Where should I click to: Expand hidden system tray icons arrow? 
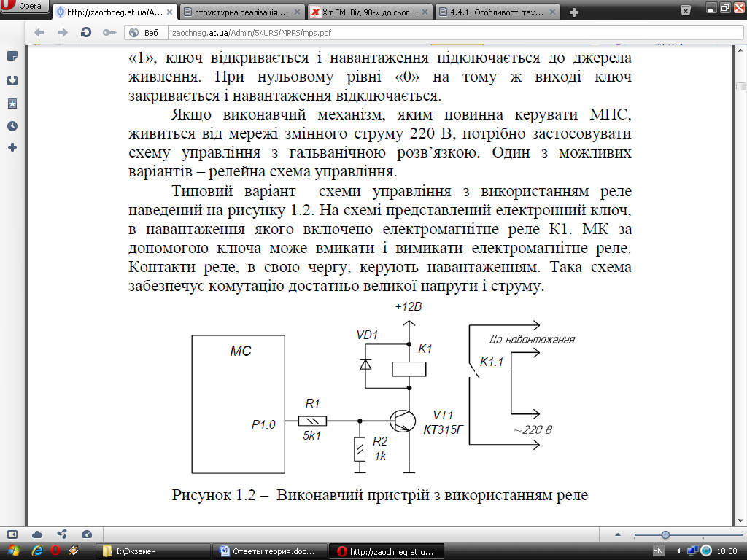point(678,551)
